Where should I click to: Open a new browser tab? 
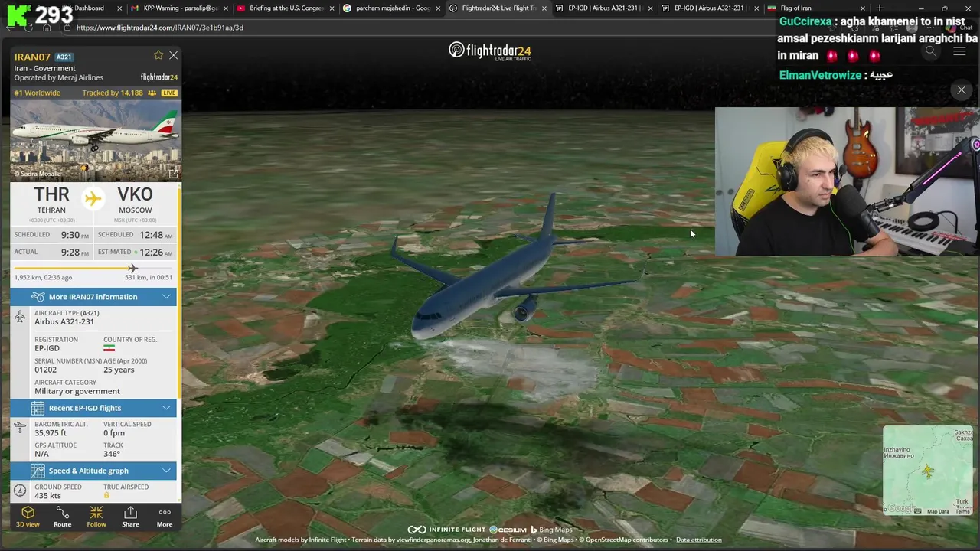pyautogui.click(x=880, y=8)
